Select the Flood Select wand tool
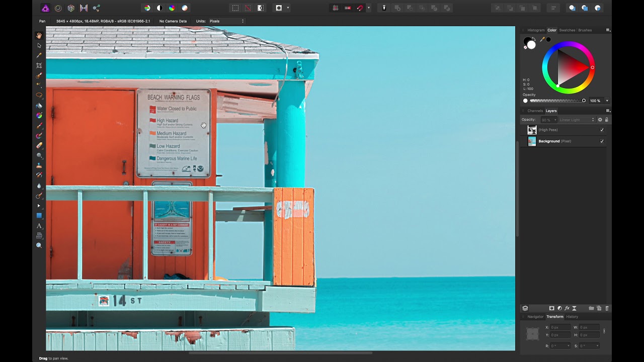This screenshot has height=362, width=644. pos(39,85)
